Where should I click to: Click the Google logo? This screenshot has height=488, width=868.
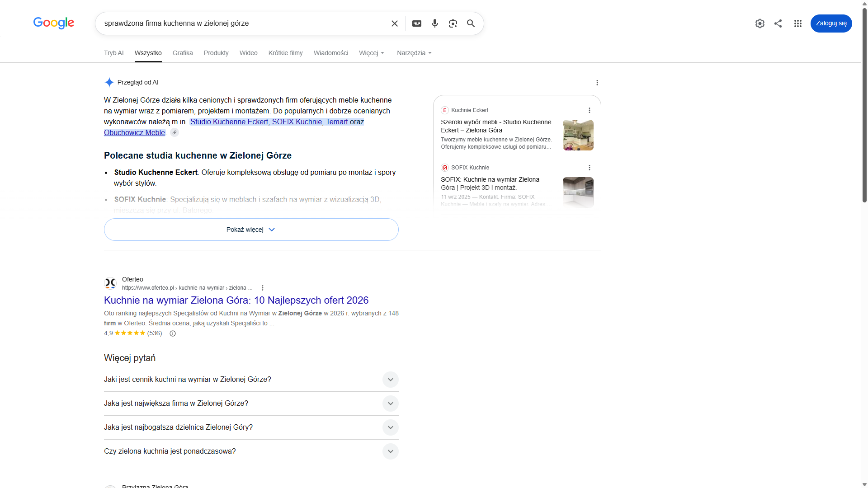point(54,23)
